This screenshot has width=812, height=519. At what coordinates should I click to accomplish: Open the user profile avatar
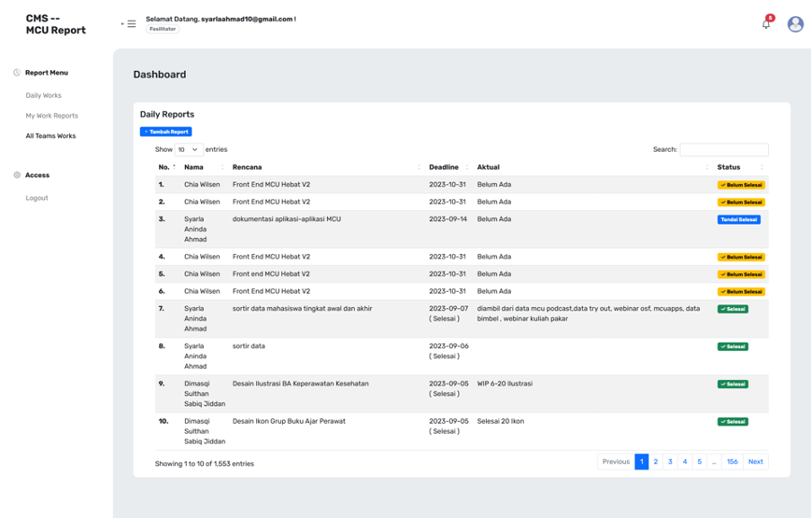point(795,24)
